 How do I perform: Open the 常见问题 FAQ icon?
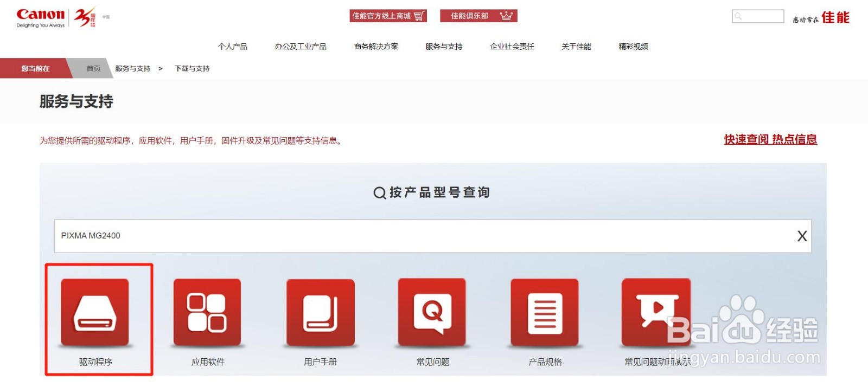pyautogui.click(x=432, y=312)
